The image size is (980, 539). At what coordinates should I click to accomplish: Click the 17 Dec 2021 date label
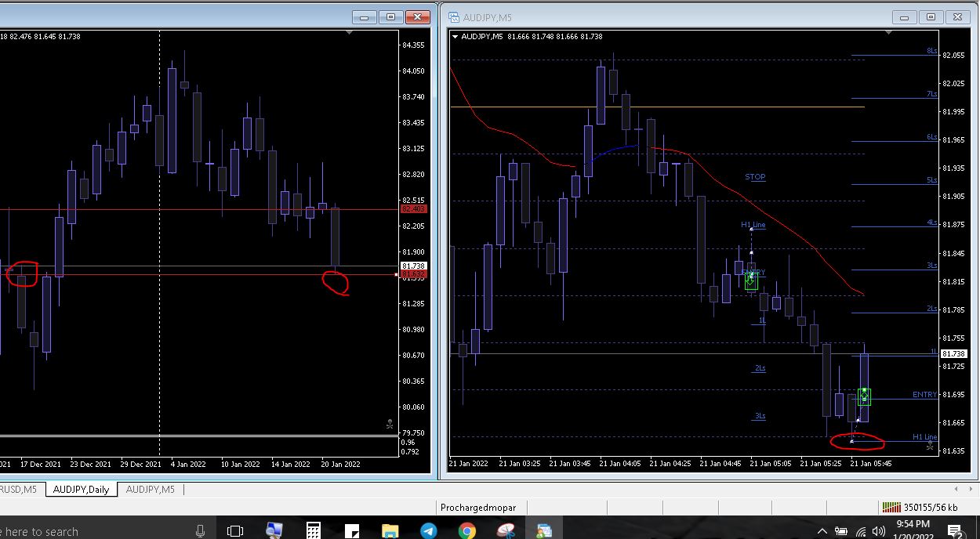tap(42, 464)
